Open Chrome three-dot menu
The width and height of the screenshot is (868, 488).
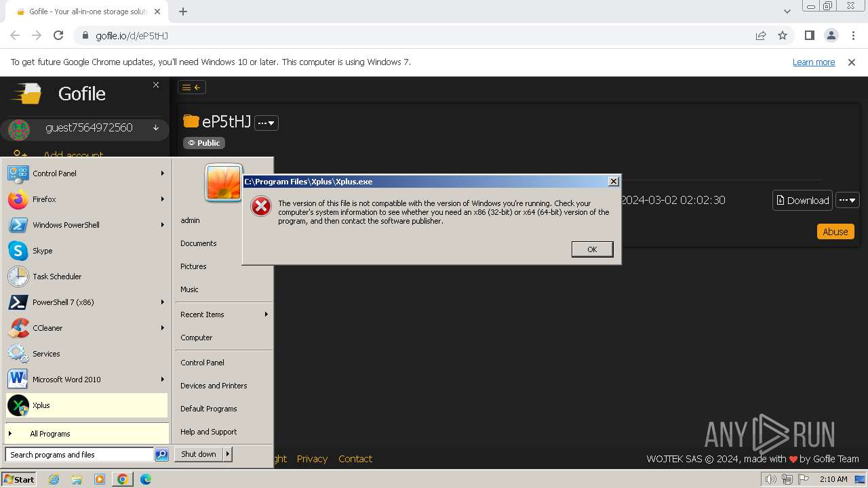pyautogui.click(x=852, y=35)
